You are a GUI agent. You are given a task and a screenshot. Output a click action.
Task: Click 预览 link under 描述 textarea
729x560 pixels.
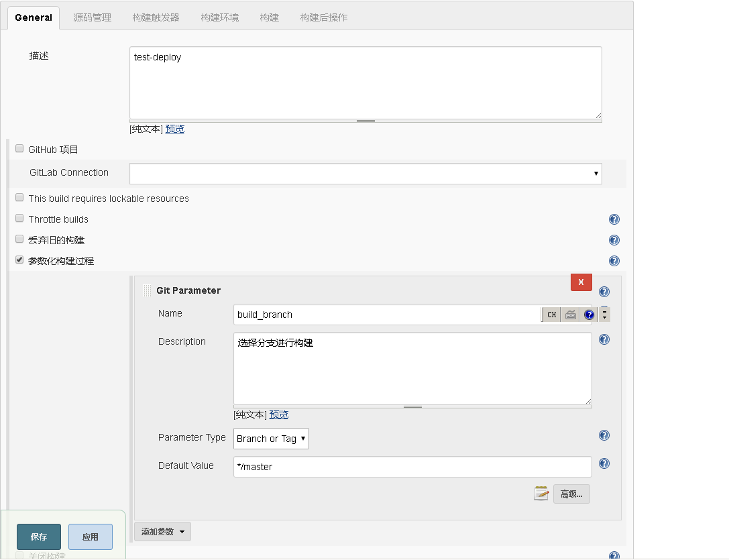tap(175, 129)
